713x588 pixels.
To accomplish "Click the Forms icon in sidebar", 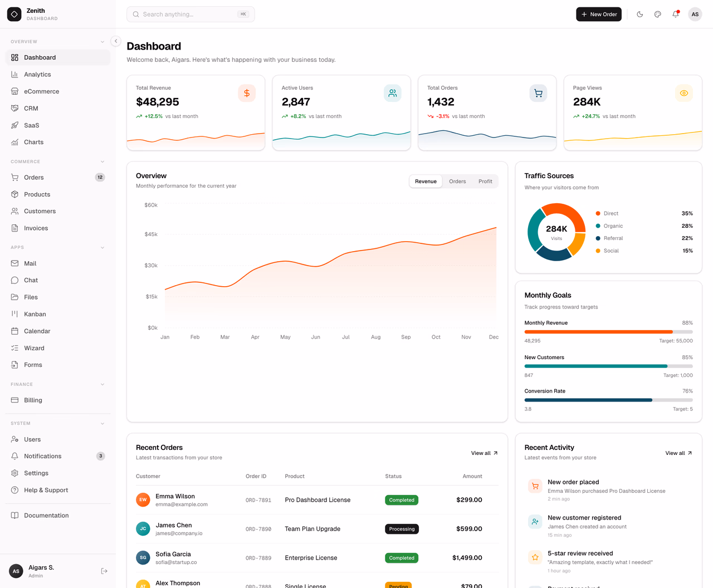I will tap(15, 365).
